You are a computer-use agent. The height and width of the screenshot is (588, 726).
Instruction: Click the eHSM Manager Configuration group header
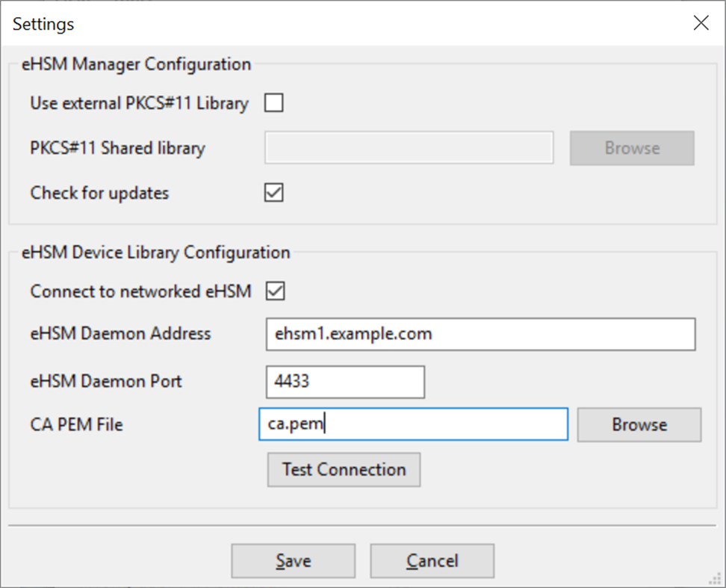pos(138,64)
